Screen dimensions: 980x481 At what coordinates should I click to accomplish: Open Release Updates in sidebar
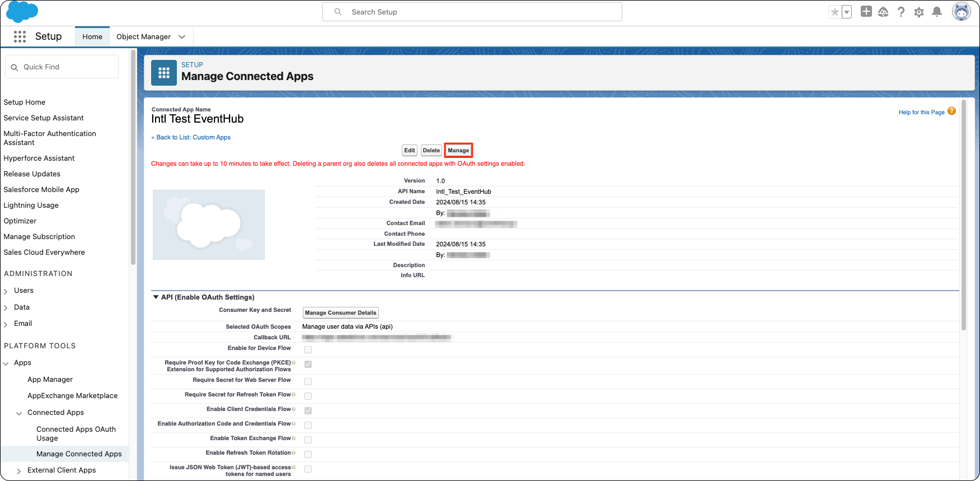[32, 174]
